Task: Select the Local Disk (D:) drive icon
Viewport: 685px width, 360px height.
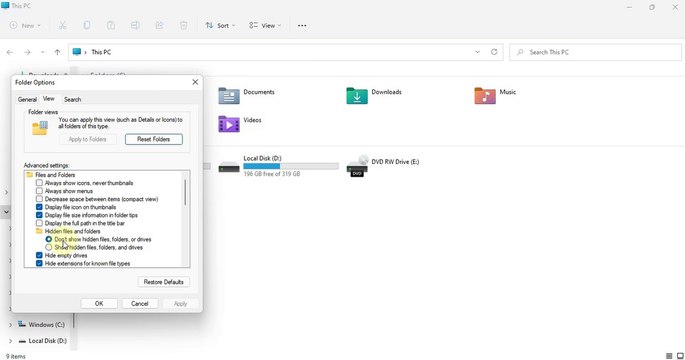Action: (x=229, y=166)
